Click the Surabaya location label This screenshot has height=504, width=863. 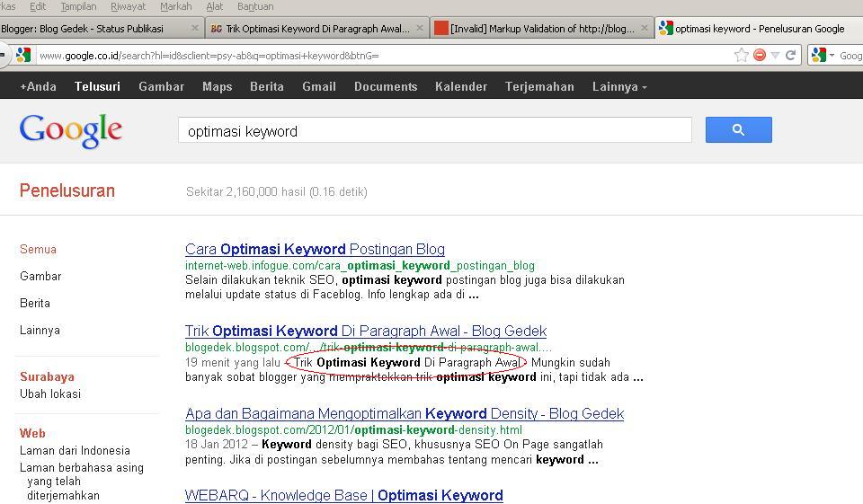coord(47,377)
